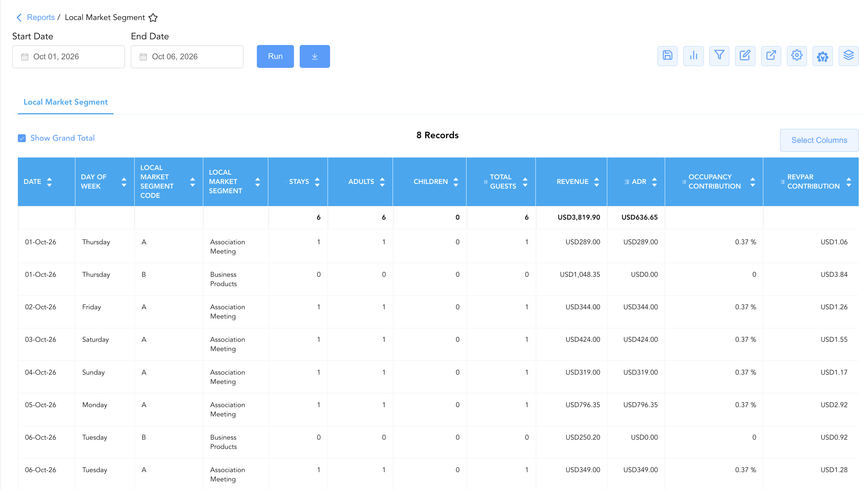Click the download arrow button
Image resolution: width=868 pixels, height=490 pixels.
(x=315, y=56)
